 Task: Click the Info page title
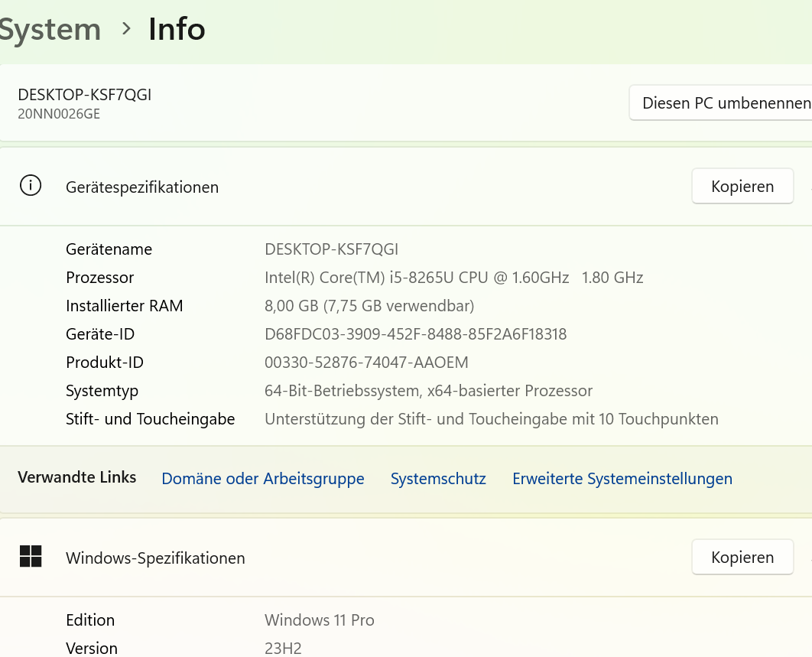coord(177,28)
